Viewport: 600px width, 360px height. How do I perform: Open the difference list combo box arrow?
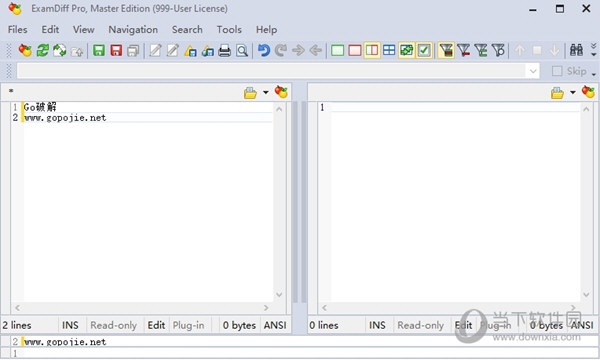[533, 71]
